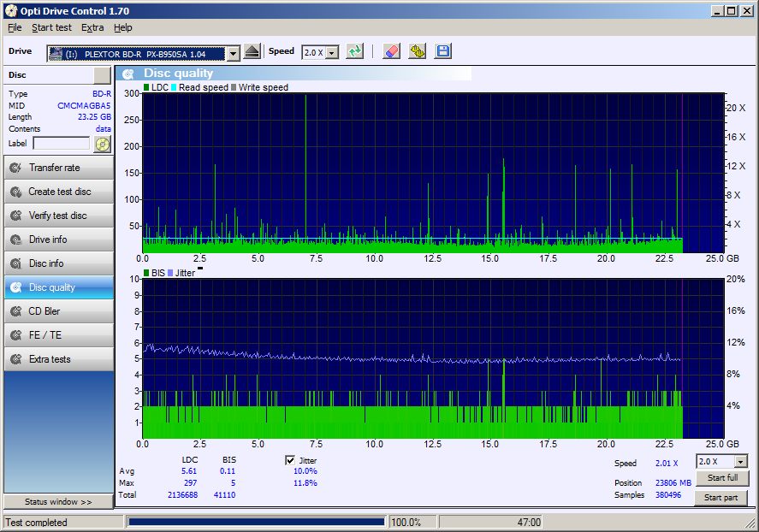Image resolution: width=759 pixels, height=532 pixels.
Task: Click the Drive info disc icon
Action: tap(16, 239)
